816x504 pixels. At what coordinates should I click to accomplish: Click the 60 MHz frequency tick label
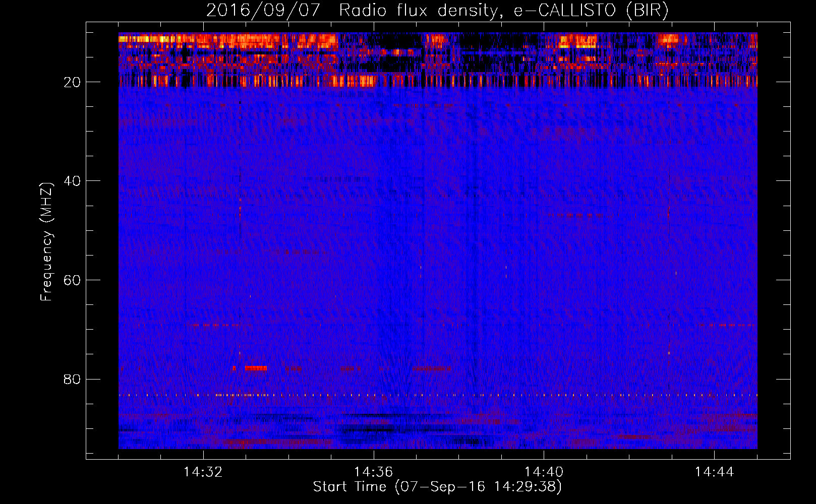[x=72, y=280]
